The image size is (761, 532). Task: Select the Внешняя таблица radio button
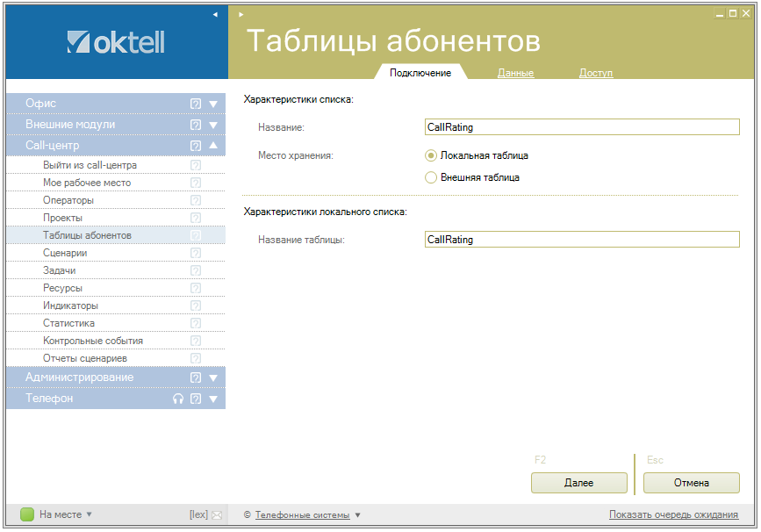click(x=430, y=176)
